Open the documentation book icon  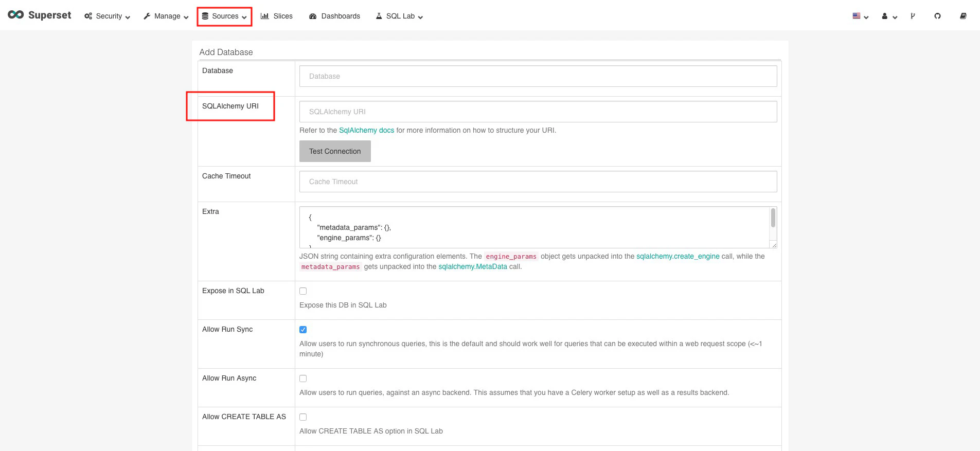(x=963, y=16)
